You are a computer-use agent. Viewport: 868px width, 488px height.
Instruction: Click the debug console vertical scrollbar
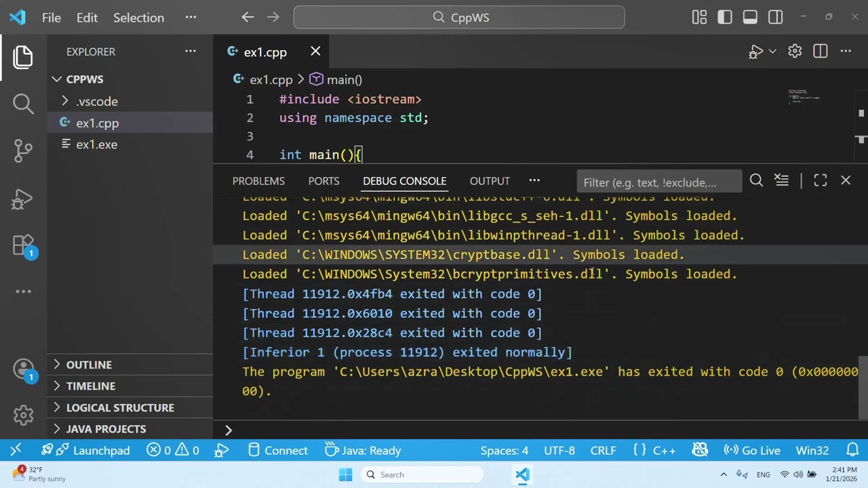(x=863, y=386)
